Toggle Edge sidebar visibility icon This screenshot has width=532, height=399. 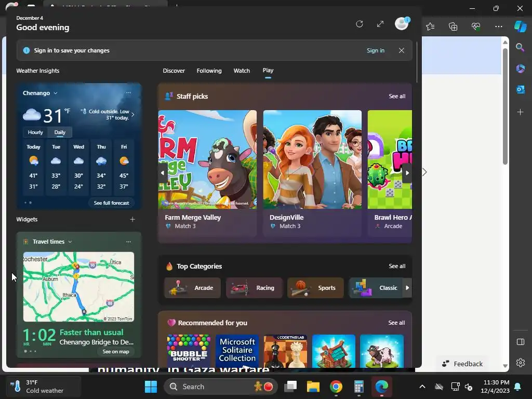tap(520, 342)
